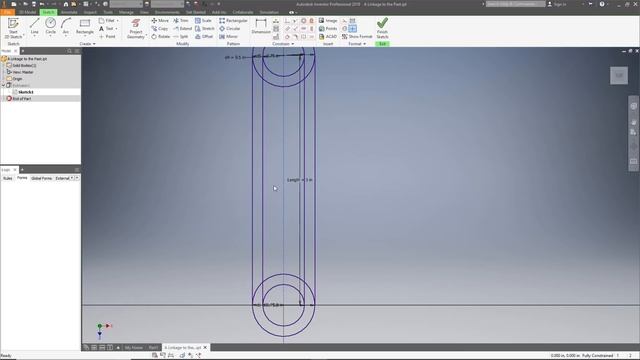The image size is (640, 360).
Task: Close the A Linkage document tab
Action: pyautogui.click(x=205, y=347)
